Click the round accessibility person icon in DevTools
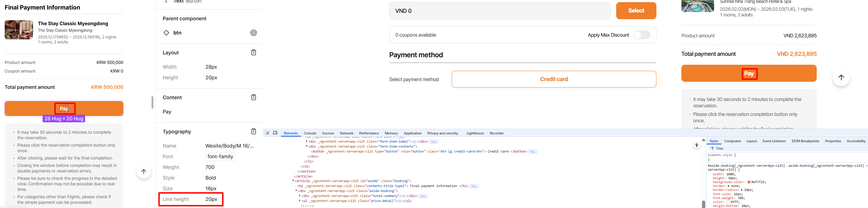The width and height of the screenshot is (868, 208). point(697,145)
